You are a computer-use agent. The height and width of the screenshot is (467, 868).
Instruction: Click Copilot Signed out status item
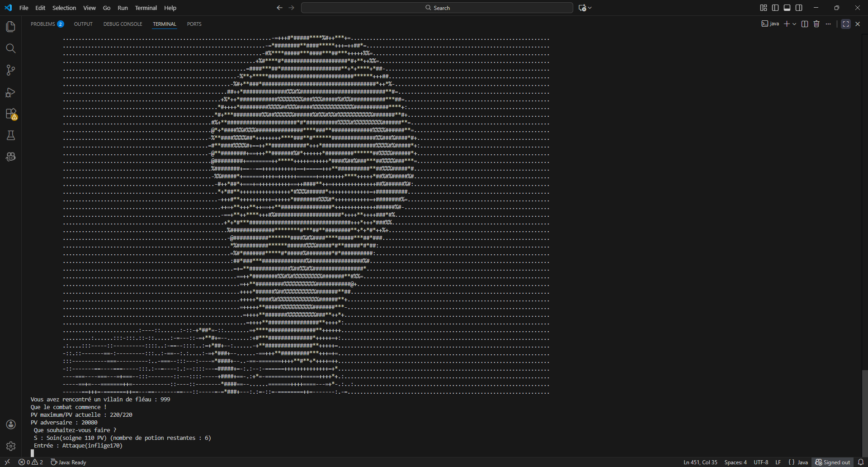click(x=832, y=462)
